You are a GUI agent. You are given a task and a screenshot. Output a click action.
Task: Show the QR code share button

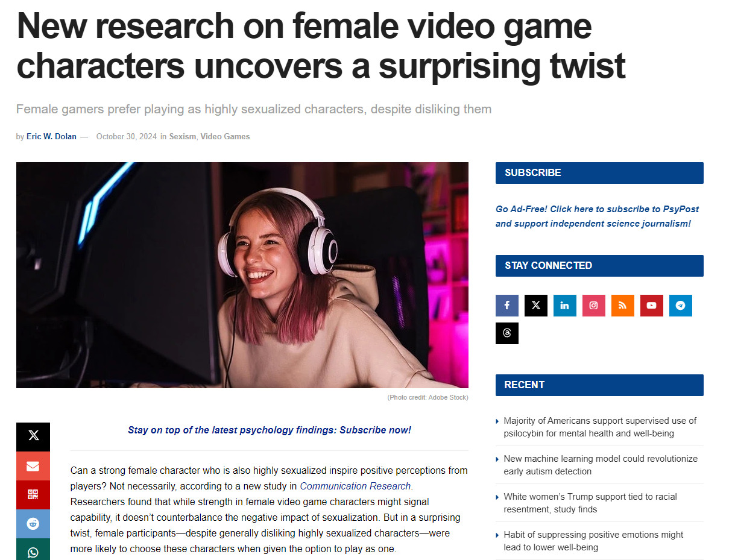coord(33,495)
